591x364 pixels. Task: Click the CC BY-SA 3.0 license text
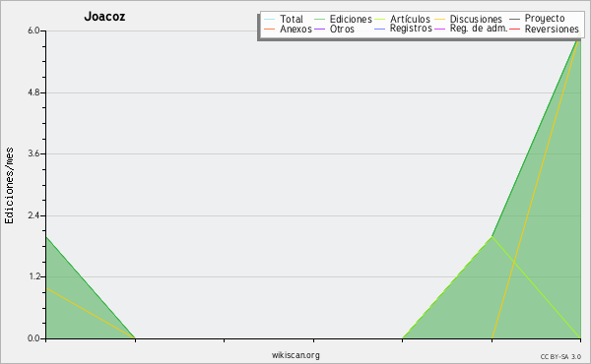(x=560, y=356)
